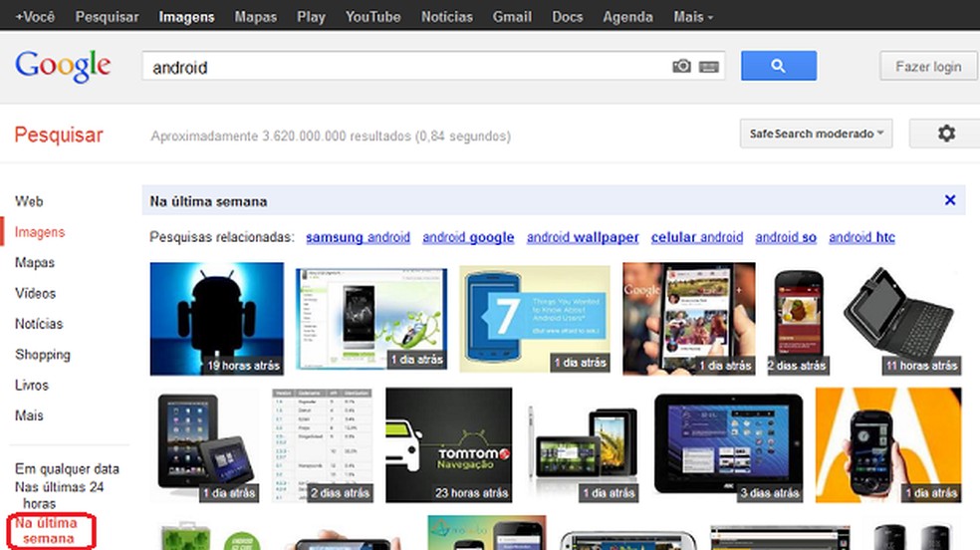
Task: Expand the Mais menu in top bar
Action: point(692,17)
